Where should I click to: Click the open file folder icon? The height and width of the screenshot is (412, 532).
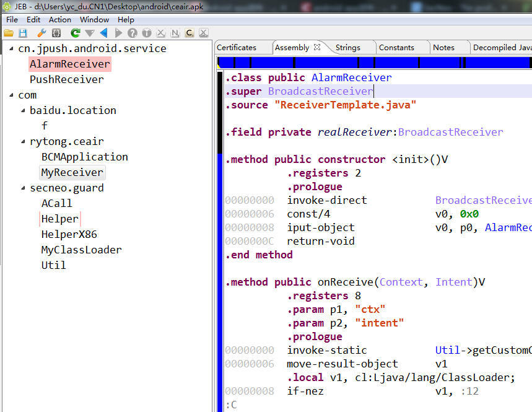point(9,33)
